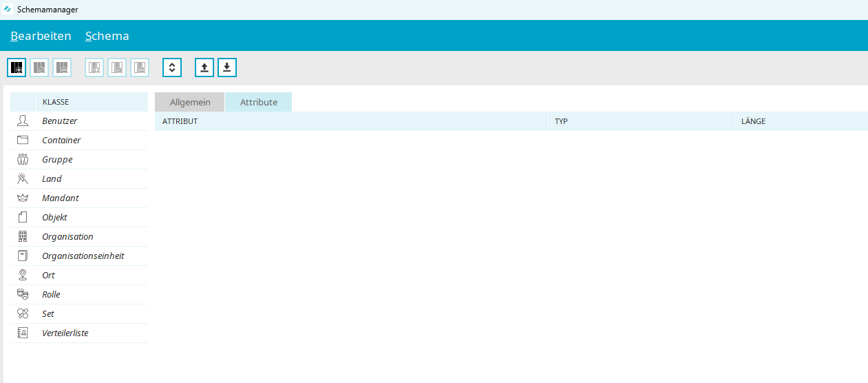The width and height of the screenshot is (868, 383).
Task: Select the Benutzer class
Action: click(x=59, y=121)
